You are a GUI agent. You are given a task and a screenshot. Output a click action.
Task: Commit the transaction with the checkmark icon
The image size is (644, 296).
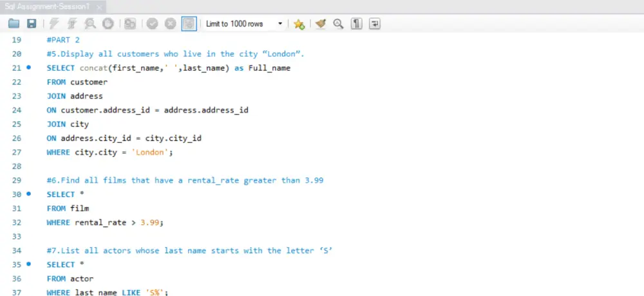pos(153,24)
